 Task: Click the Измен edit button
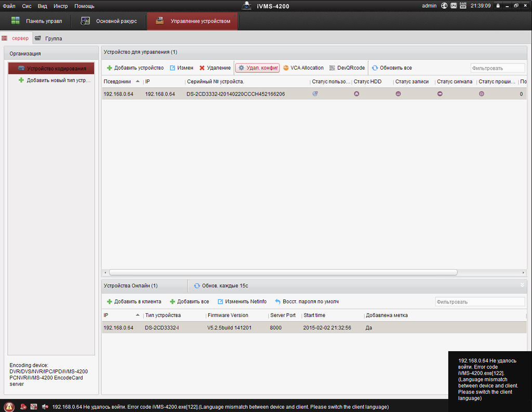[x=181, y=68]
